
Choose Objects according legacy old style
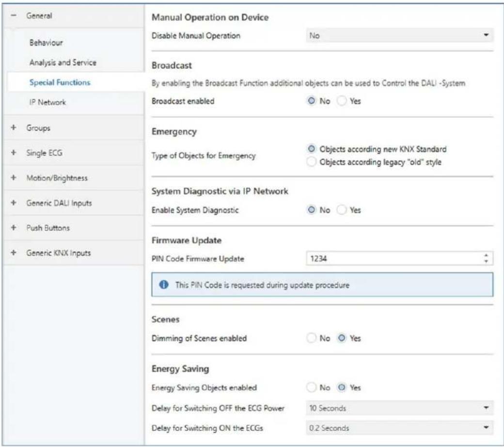tap(312, 162)
